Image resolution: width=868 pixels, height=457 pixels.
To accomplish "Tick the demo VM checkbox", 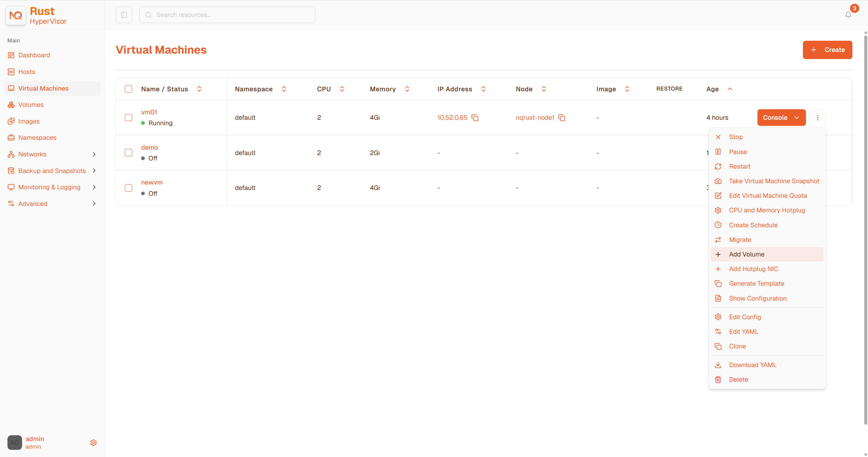I will coord(129,153).
